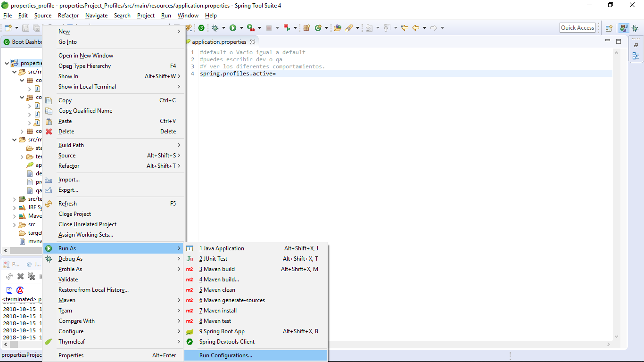644x362 pixels.
Task: Select the target folder in tree
Action: point(31,233)
